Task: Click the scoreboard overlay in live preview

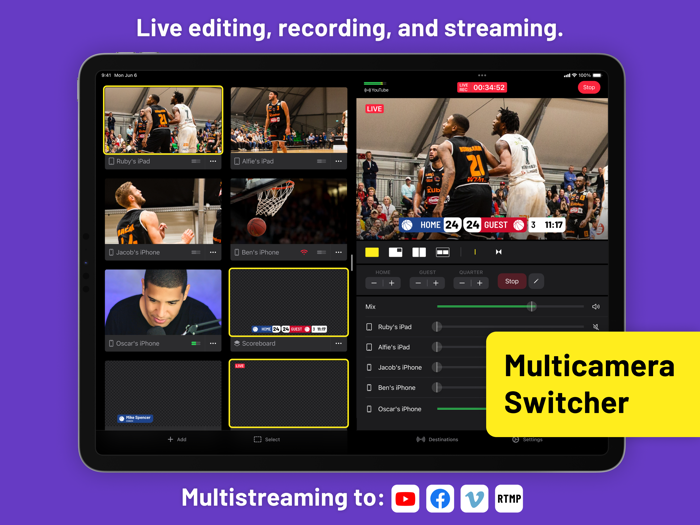Action: point(482,225)
